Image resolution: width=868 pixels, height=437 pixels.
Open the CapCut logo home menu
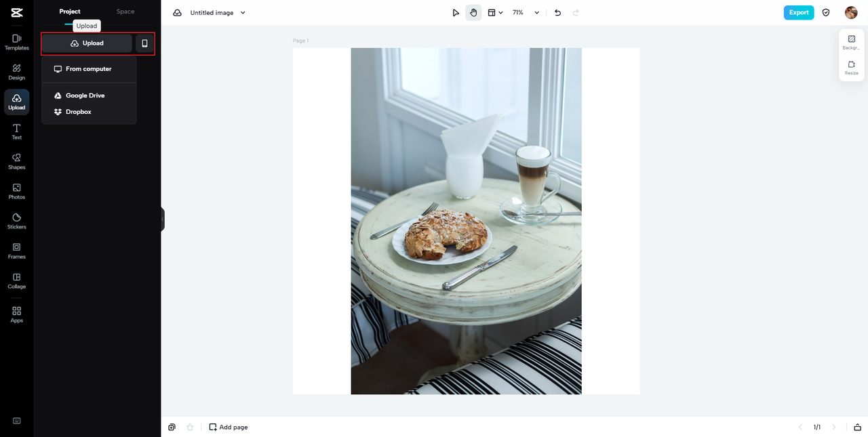coord(16,13)
